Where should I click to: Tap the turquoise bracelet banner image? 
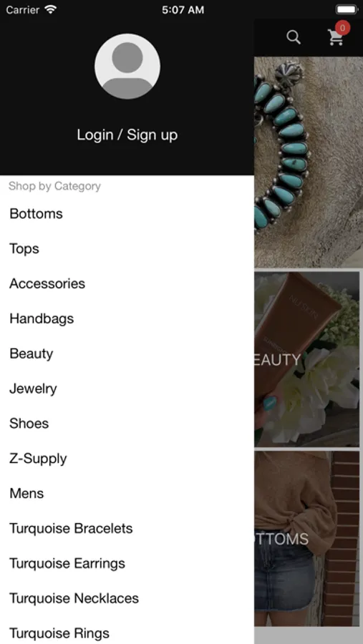309,162
